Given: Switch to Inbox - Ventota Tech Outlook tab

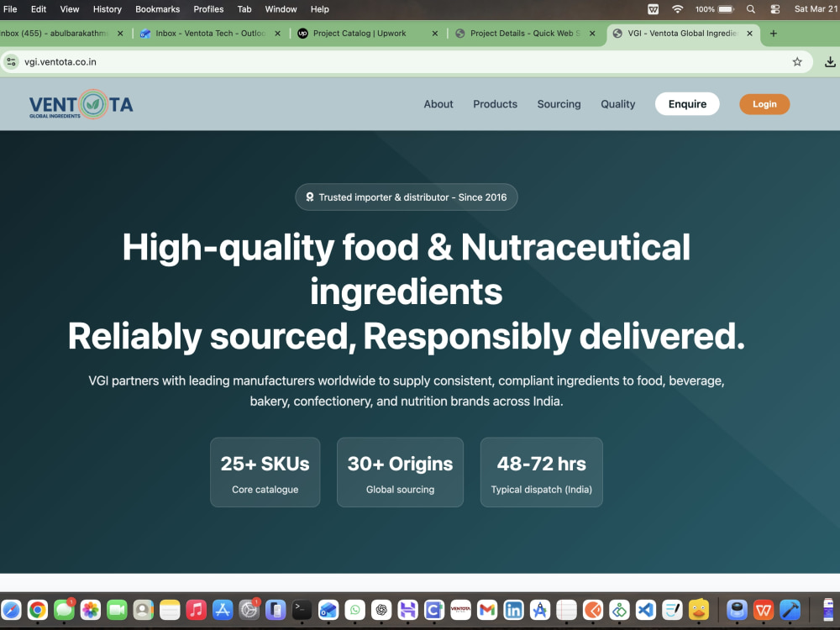Looking at the screenshot, I should pyautogui.click(x=210, y=34).
